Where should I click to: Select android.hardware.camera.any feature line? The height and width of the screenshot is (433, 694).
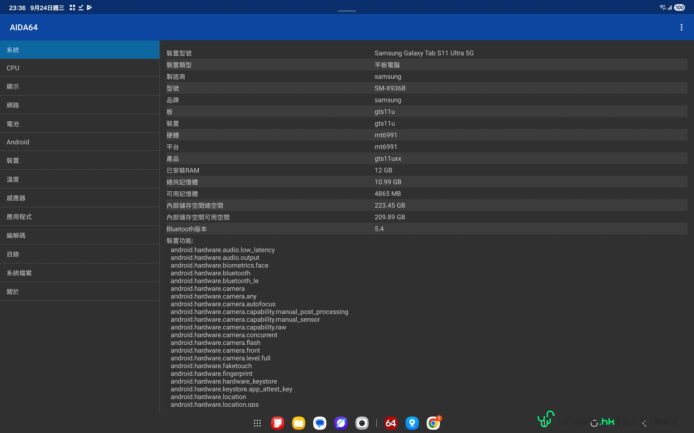[x=213, y=296]
